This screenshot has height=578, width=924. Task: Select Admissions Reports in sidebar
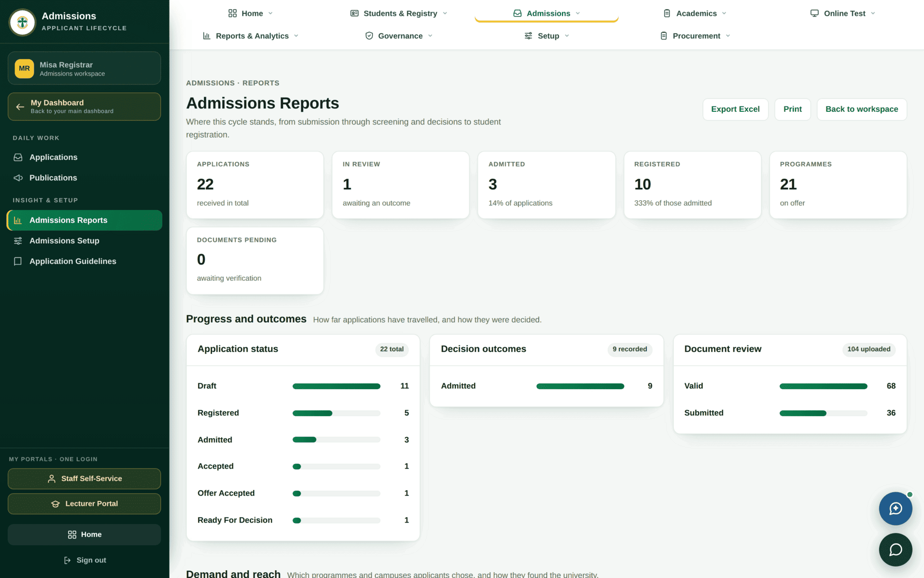(84, 220)
